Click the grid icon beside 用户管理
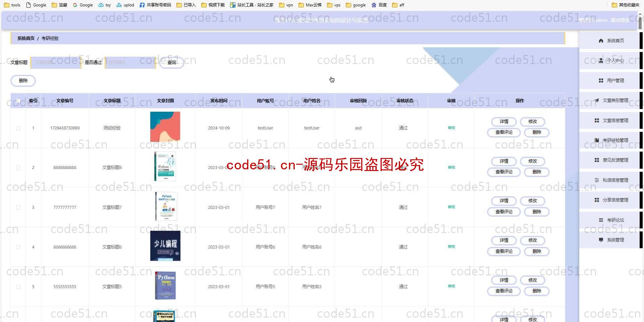644x322 pixels. tap(601, 80)
